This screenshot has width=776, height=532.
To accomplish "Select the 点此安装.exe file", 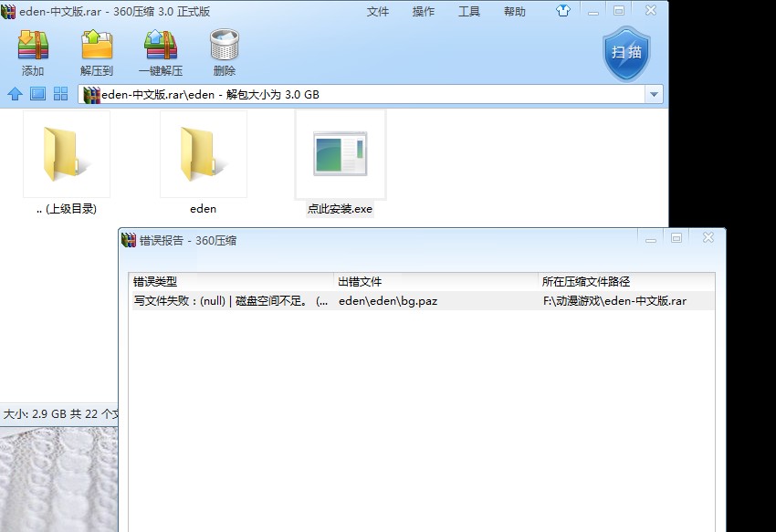I will (x=341, y=163).
